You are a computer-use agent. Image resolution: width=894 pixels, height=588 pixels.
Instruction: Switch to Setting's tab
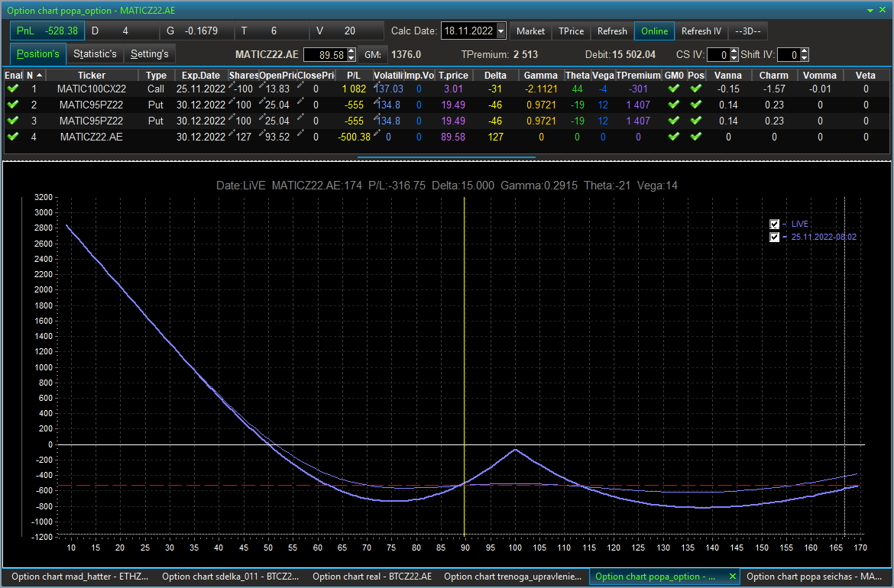click(x=149, y=54)
